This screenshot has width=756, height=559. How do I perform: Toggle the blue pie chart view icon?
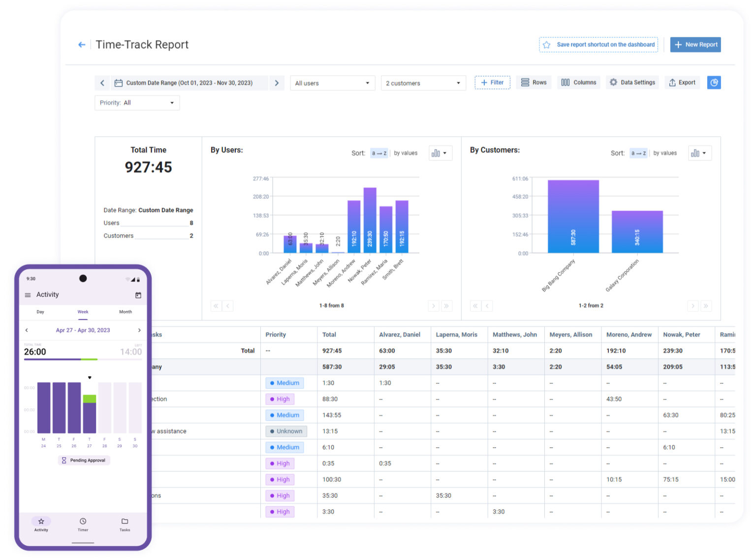[713, 83]
